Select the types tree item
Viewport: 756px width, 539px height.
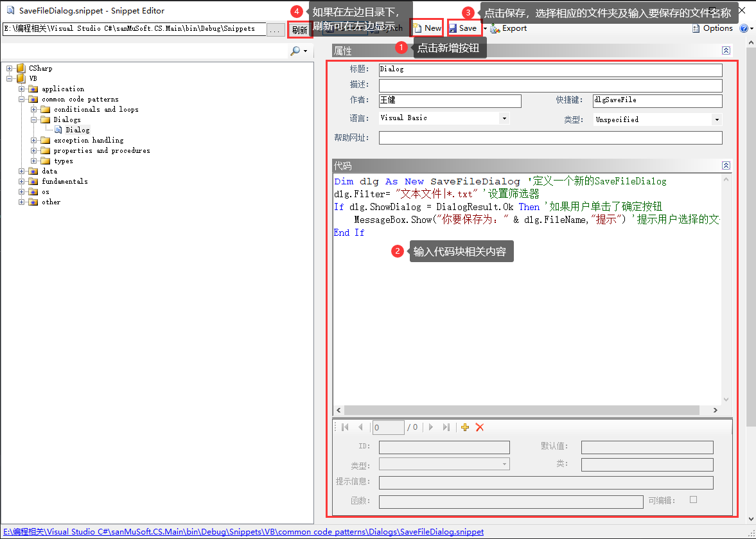(x=63, y=161)
